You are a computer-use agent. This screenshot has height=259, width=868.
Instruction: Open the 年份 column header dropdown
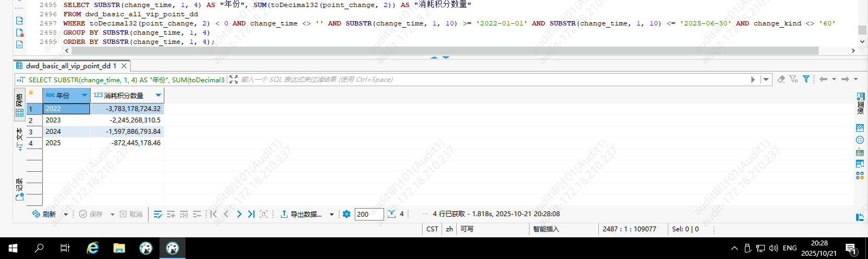pyautogui.click(x=85, y=95)
